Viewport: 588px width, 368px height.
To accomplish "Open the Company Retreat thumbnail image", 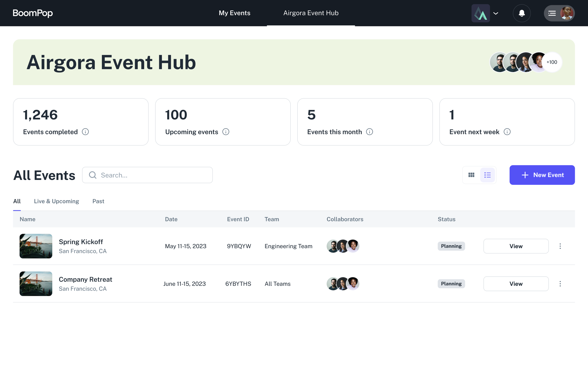I will pyautogui.click(x=36, y=283).
